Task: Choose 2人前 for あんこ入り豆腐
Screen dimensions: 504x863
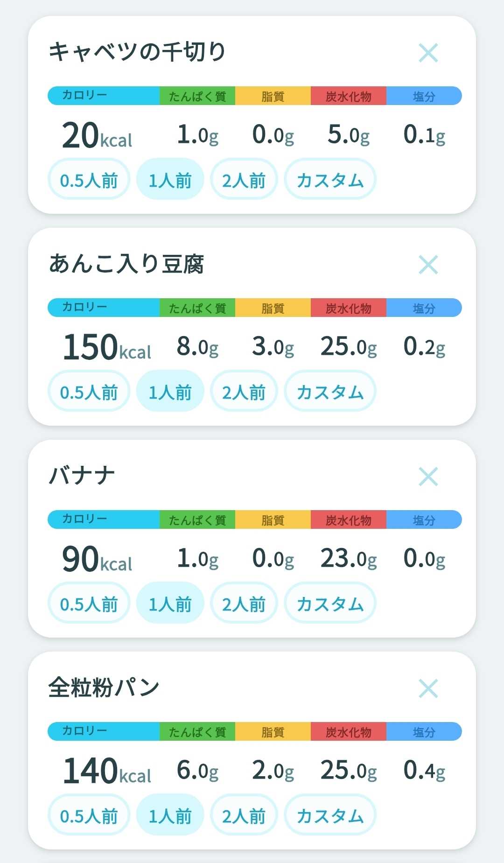Action: (244, 391)
